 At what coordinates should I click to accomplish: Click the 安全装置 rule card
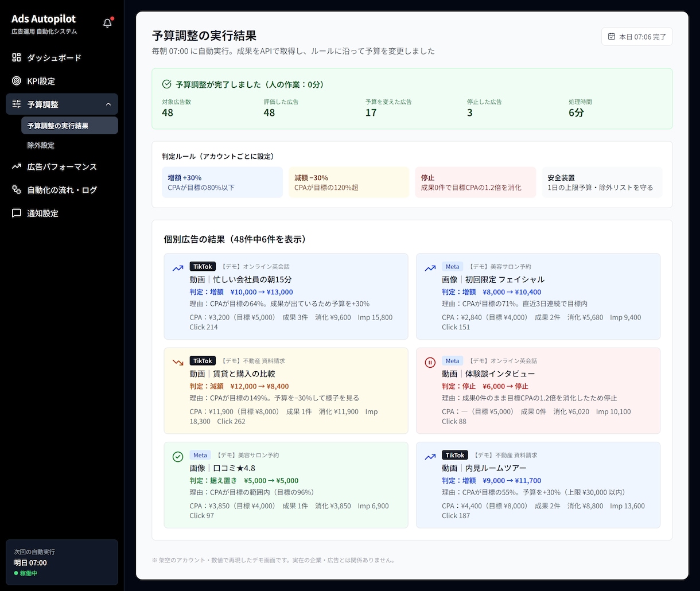pyautogui.click(x=602, y=182)
